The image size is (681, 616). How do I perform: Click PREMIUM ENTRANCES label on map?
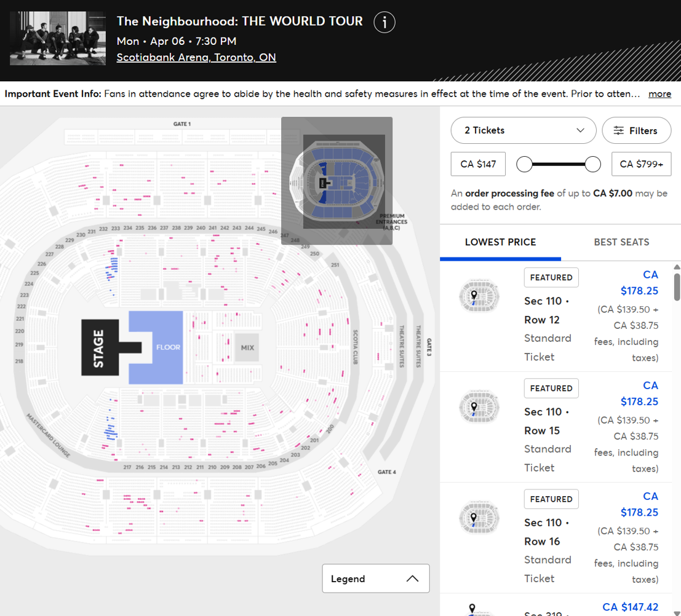coord(391,221)
